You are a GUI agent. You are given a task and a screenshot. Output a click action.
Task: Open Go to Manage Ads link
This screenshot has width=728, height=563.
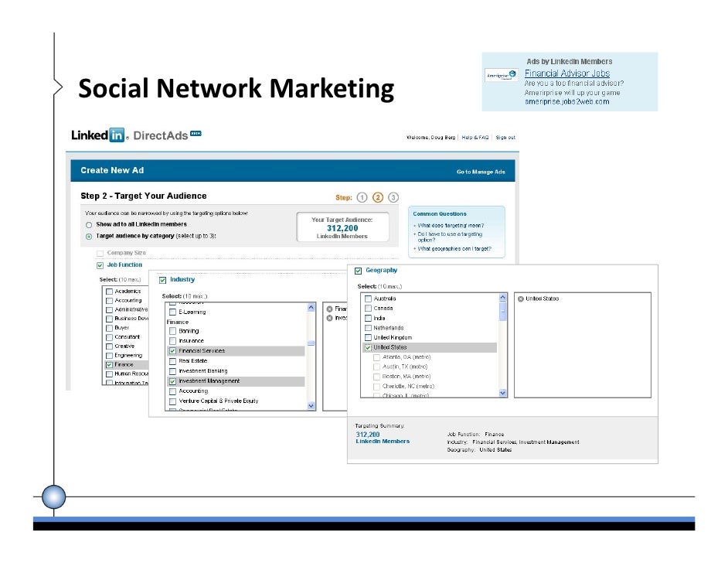pos(481,172)
